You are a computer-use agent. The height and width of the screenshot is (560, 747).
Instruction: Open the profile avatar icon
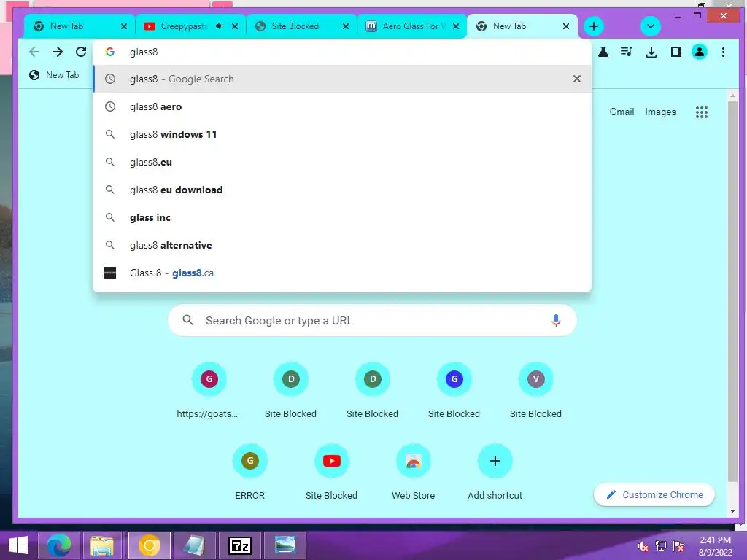point(700,52)
